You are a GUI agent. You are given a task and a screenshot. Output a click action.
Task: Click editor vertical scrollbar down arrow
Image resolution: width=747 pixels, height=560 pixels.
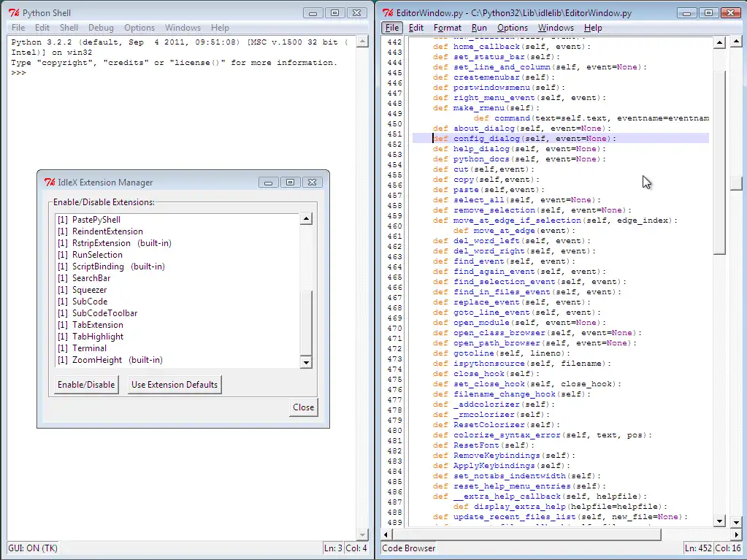719,521
